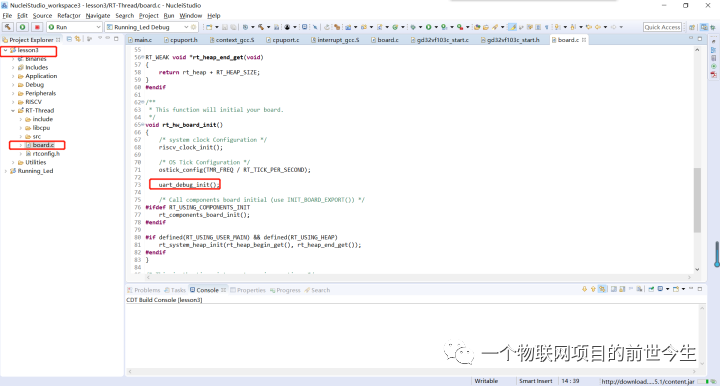Open the launch configuration settings gear

click(x=193, y=27)
